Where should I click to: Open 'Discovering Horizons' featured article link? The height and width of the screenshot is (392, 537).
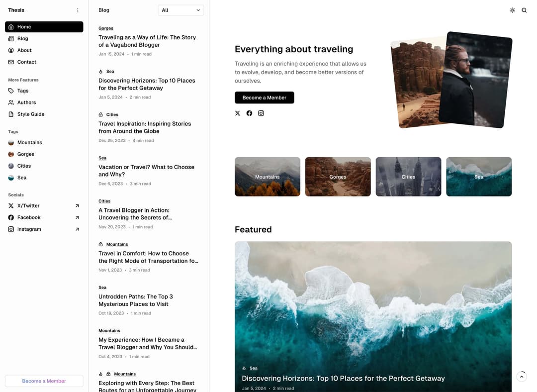[343, 378]
